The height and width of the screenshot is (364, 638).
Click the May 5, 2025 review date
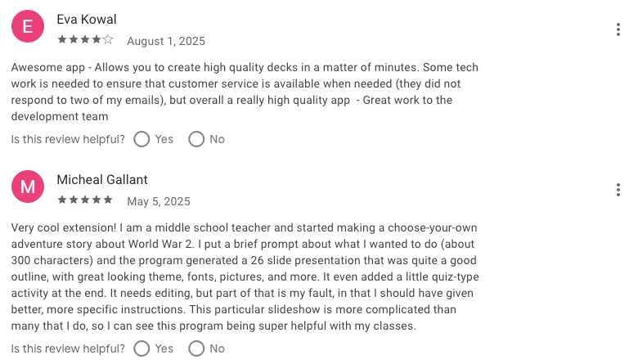pyautogui.click(x=159, y=201)
